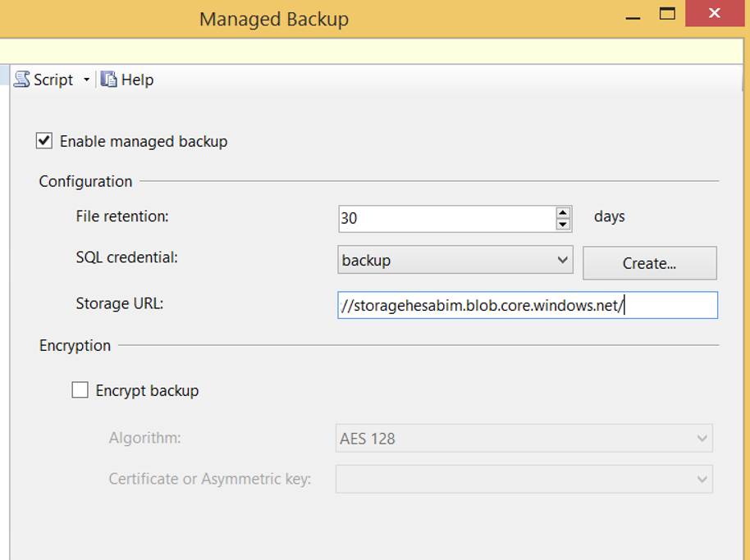Click the Create... credential button
Image resolution: width=750 pixels, height=560 pixels.
click(x=650, y=263)
